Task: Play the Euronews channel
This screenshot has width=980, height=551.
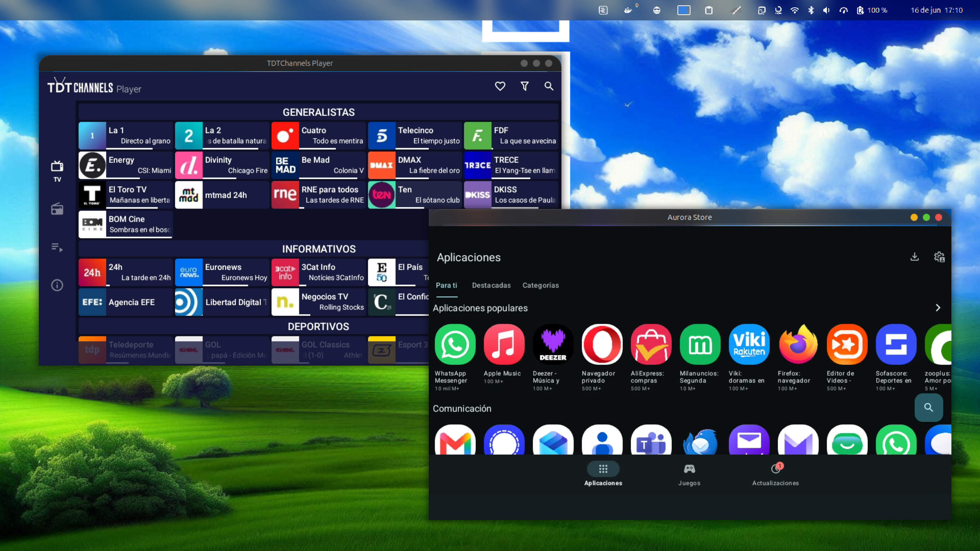Action: click(x=222, y=272)
